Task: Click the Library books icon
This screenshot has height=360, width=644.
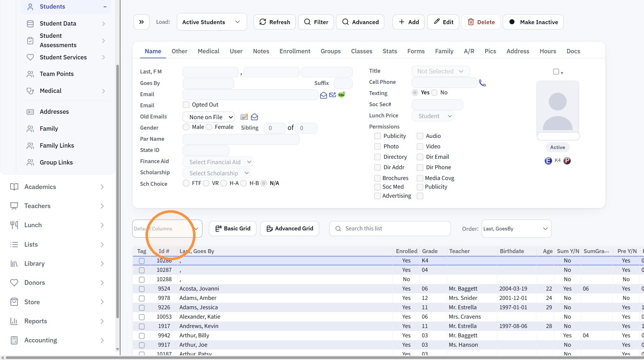Action: [14, 264]
